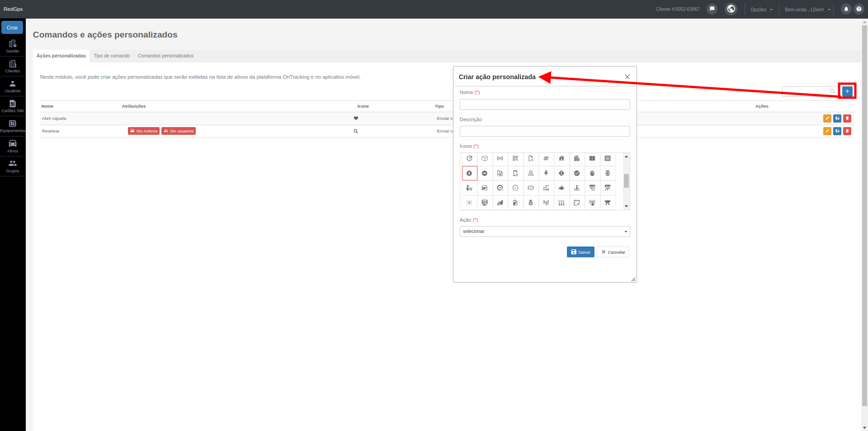Pick the hashtag icon
This screenshot has width=868, height=431.
(546, 159)
